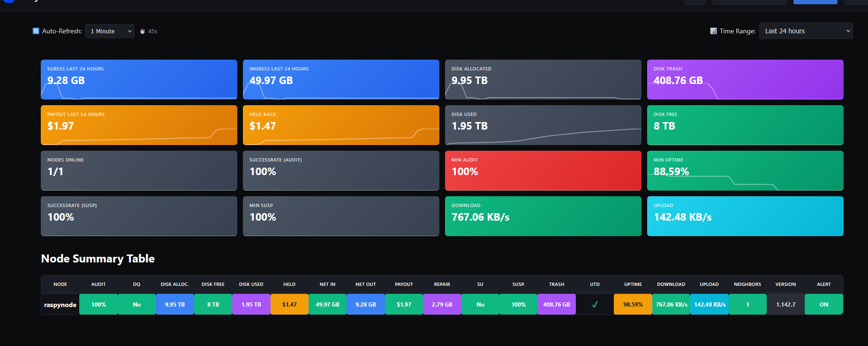Click the Auto-Refresh sync icon
The height and width of the screenshot is (346, 868).
coord(36,31)
